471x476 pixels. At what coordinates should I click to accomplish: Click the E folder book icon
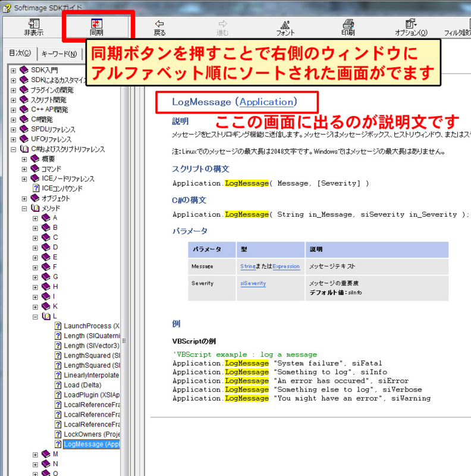click(46, 257)
